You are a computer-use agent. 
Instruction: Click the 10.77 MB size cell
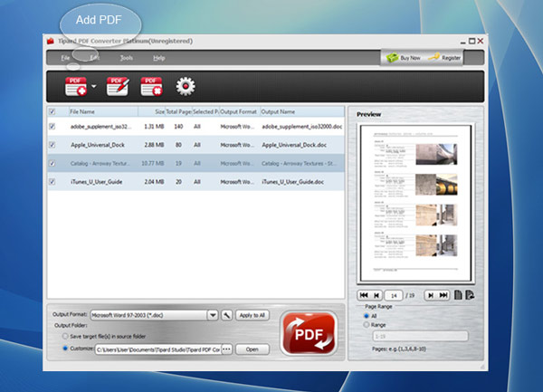pos(153,164)
